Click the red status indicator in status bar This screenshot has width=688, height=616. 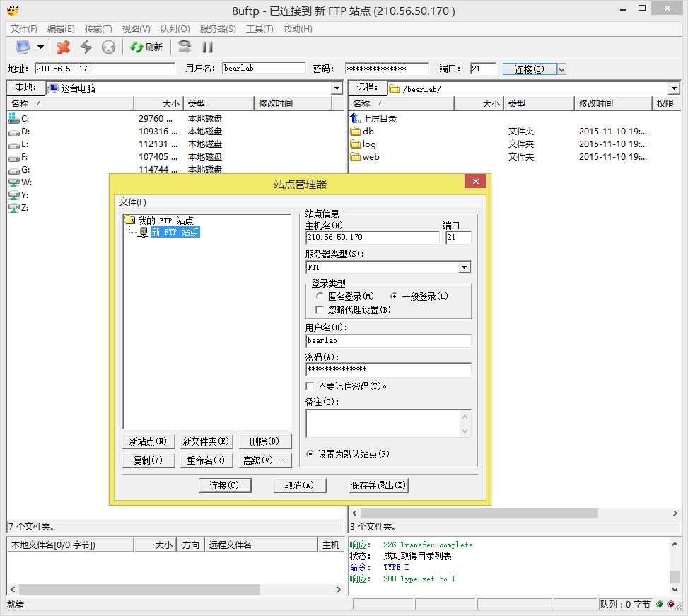click(671, 604)
